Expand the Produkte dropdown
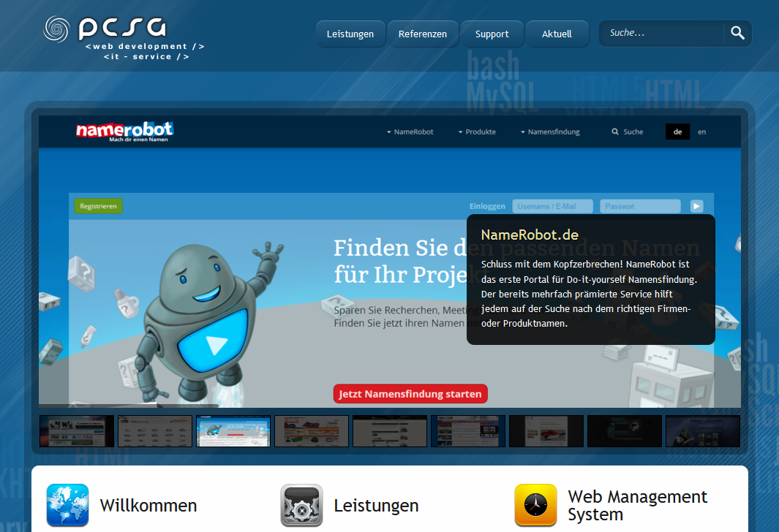Viewport: 779px width, 532px height. 477,132
